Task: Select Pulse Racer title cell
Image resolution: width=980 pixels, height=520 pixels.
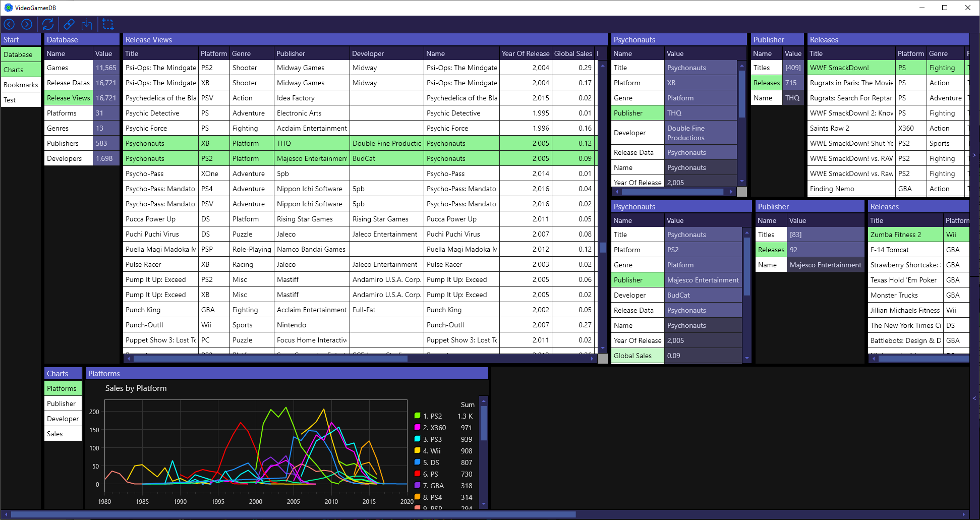Action: pyautogui.click(x=160, y=264)
